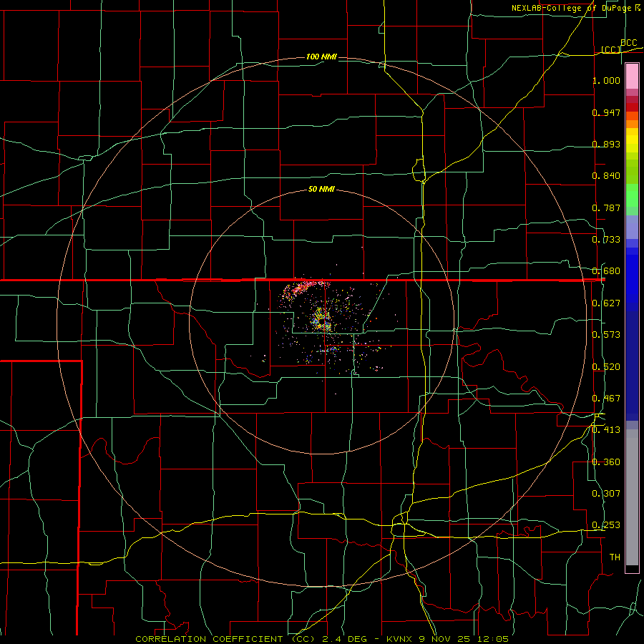
Task: Click the CORRELATION COEFFICIENT title text
Action: click(x=209, y=639)
